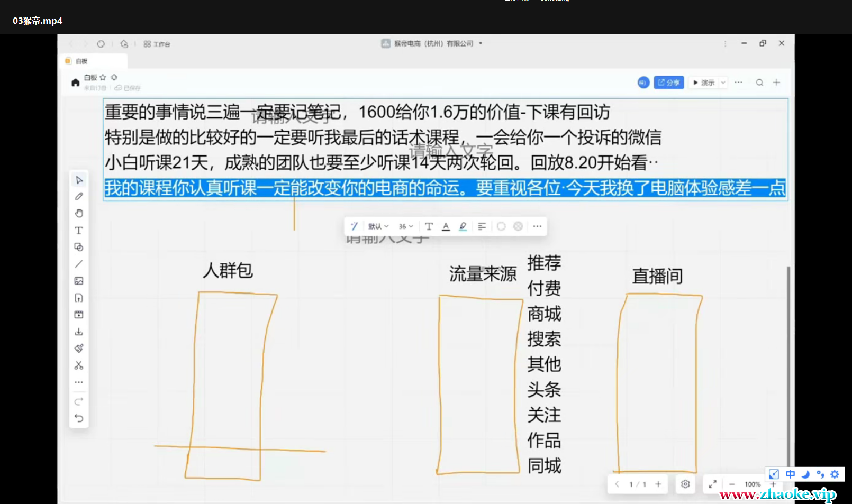Screen dimensions: 852x504
Task: Select the scissors cut tool
Action: (x=79, y=365)
